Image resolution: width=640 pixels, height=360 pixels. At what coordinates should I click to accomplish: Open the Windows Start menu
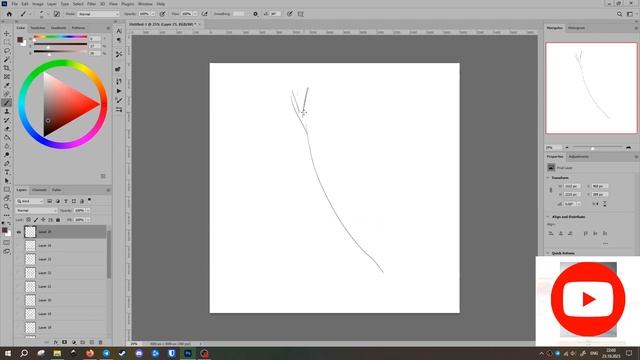click(x=8, y=353)
